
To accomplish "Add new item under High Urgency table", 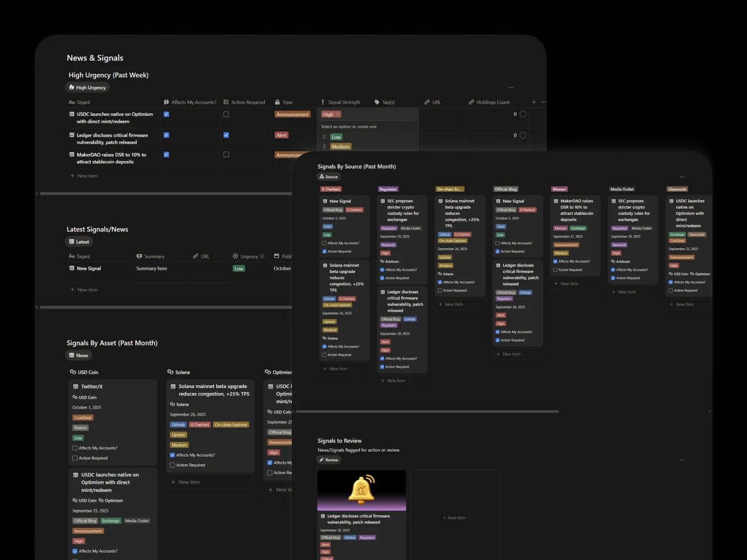I will coord(87,176).
